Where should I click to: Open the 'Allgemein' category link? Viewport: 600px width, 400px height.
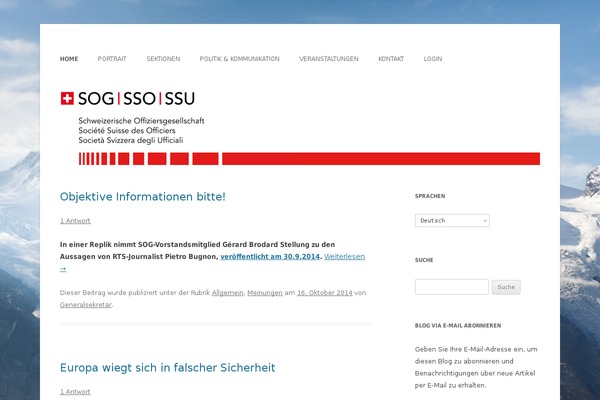coord(227,292)
